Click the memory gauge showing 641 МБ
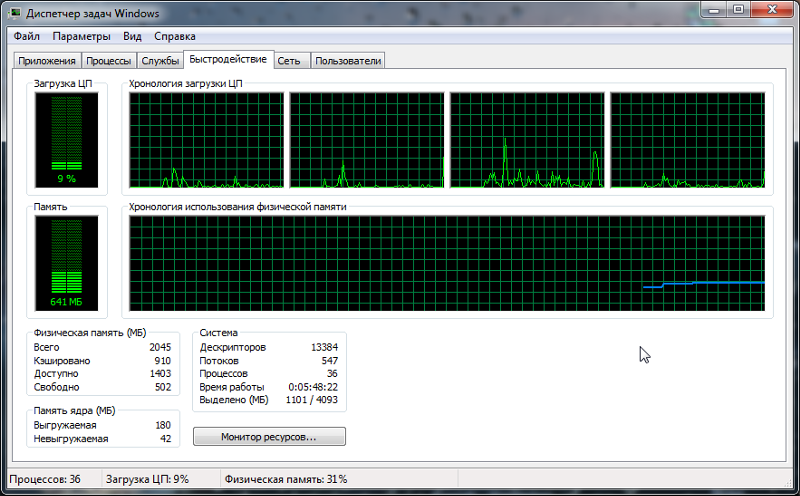Screen dimensions: 800x496 [x=66, y=263]
